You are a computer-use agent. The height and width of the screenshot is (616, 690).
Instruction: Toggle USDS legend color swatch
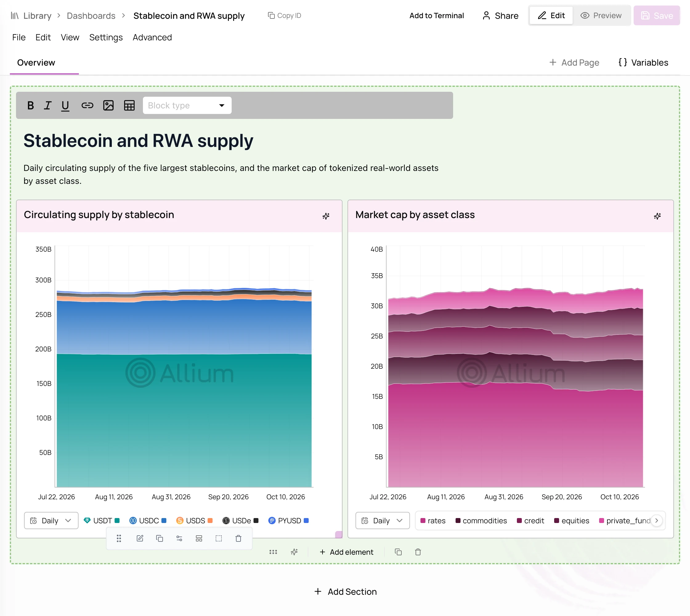[210, 521]
